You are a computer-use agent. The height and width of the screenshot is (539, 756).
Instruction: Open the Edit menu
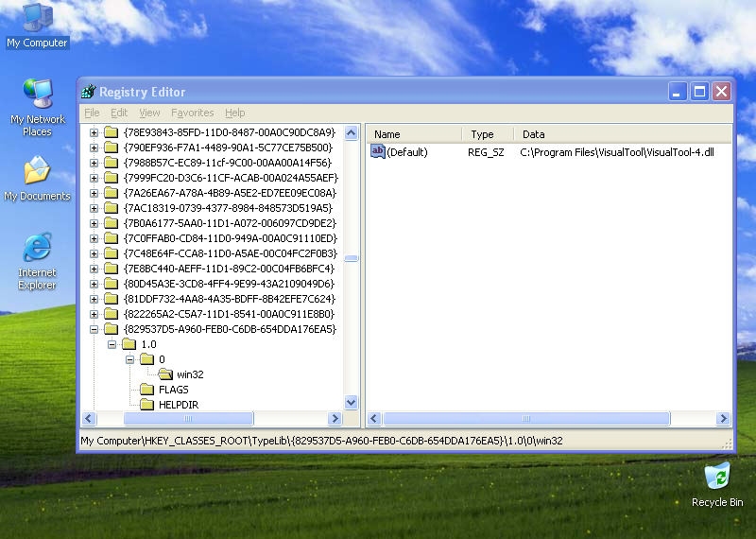coord(119,113)
